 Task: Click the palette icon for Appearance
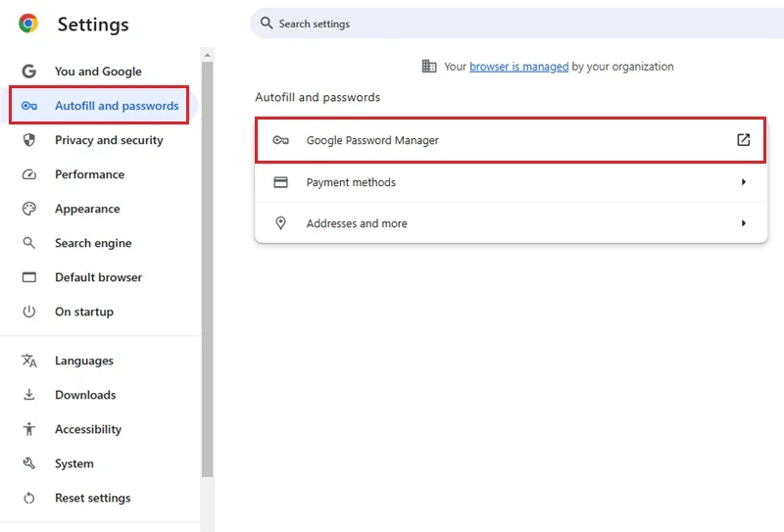point(29,209)
